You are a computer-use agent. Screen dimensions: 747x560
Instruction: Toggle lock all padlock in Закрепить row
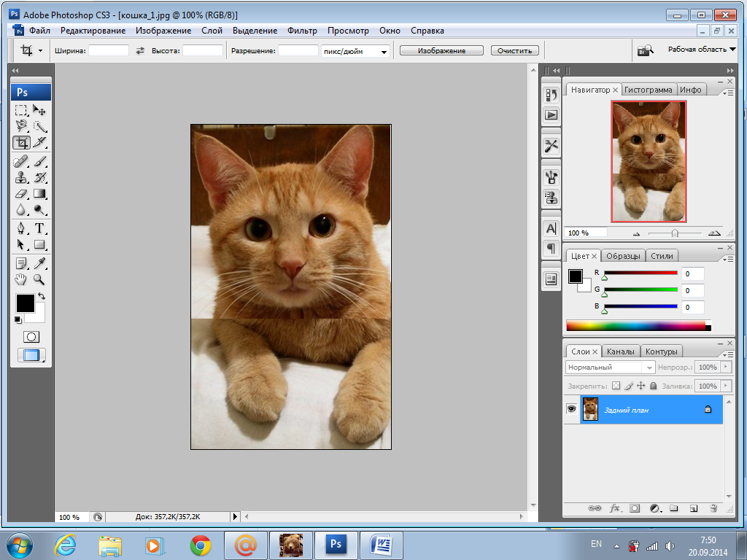(653, 386)
